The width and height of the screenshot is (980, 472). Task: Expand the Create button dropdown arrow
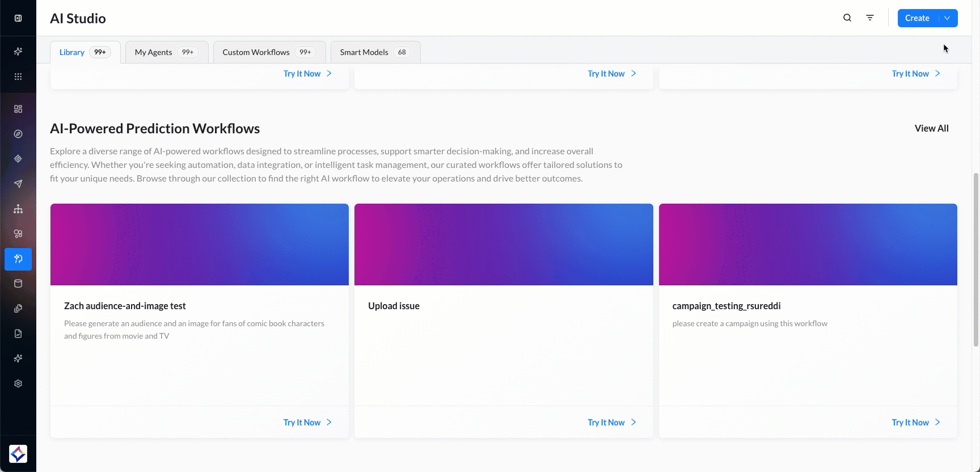click(x=947, y=18)
